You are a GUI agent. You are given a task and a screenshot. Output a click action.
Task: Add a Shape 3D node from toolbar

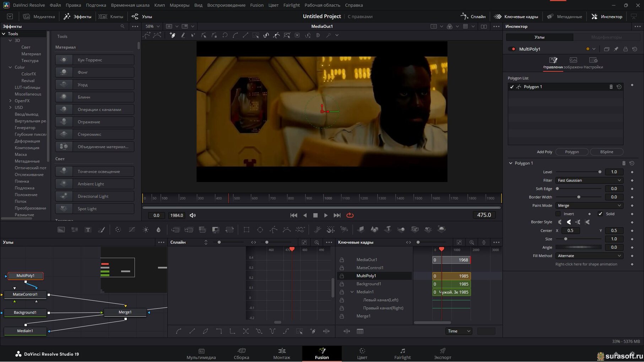pyautogui.click(x=374, y=229)
